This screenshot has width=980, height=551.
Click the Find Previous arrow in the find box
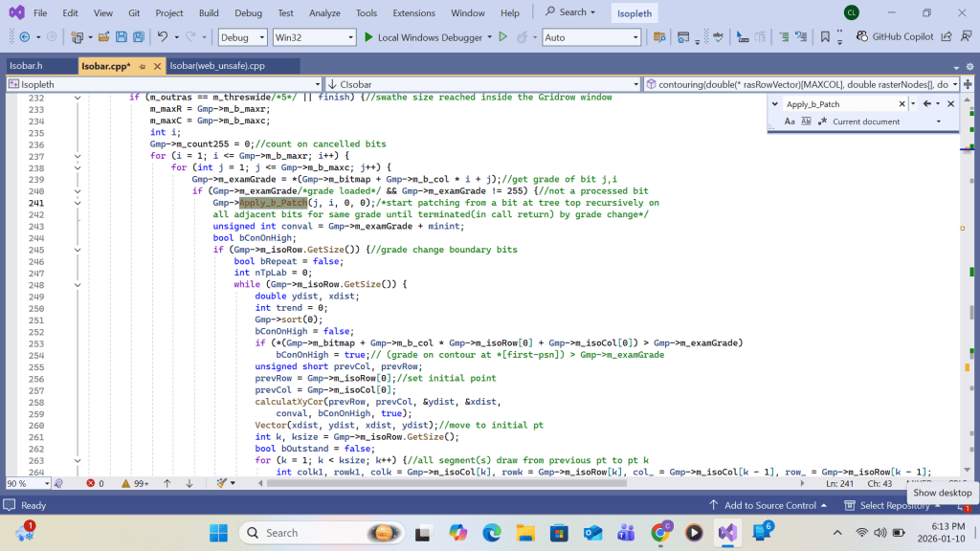[926, 103]
